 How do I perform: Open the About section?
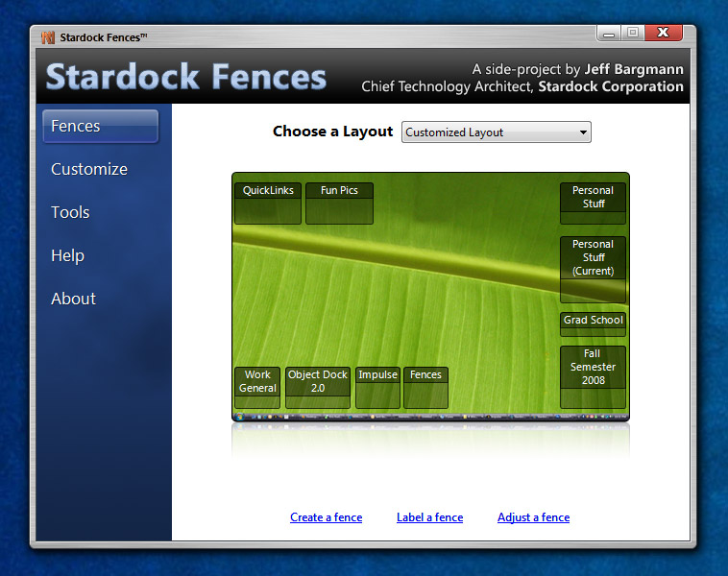click(x=73, y=299)
